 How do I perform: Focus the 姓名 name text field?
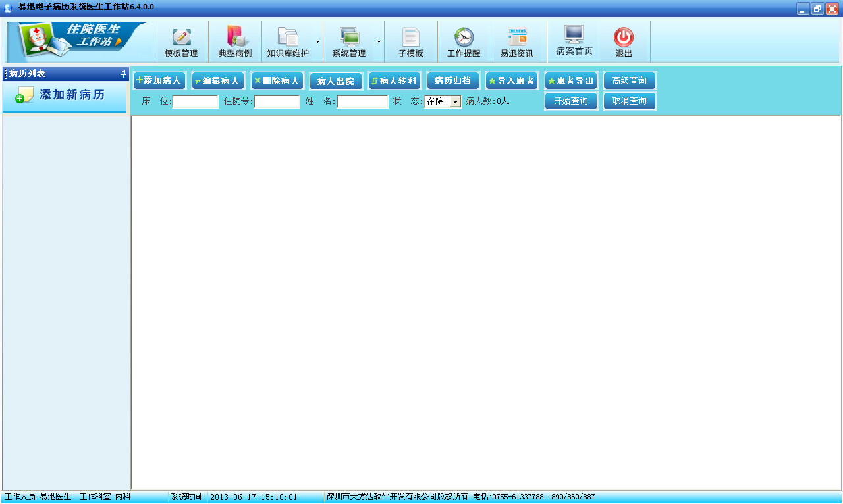[362, 102]
